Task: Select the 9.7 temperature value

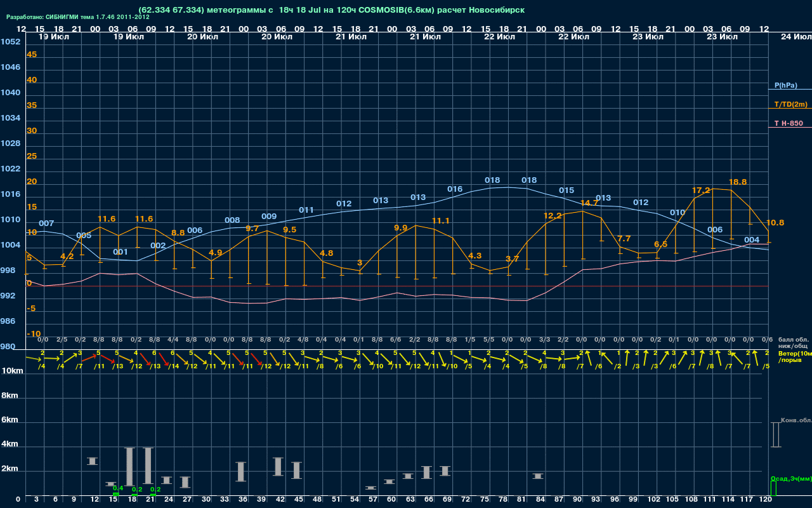Action: (x=252, y=229)
